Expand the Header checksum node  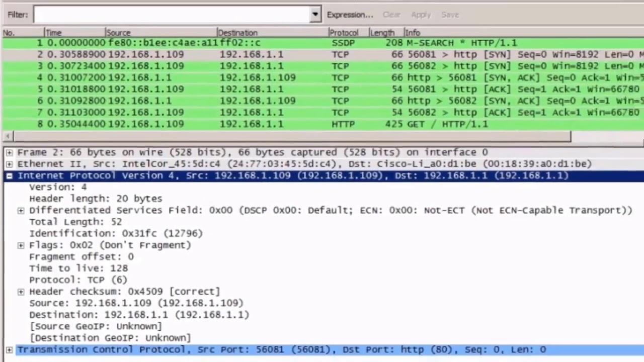(21, 292)
